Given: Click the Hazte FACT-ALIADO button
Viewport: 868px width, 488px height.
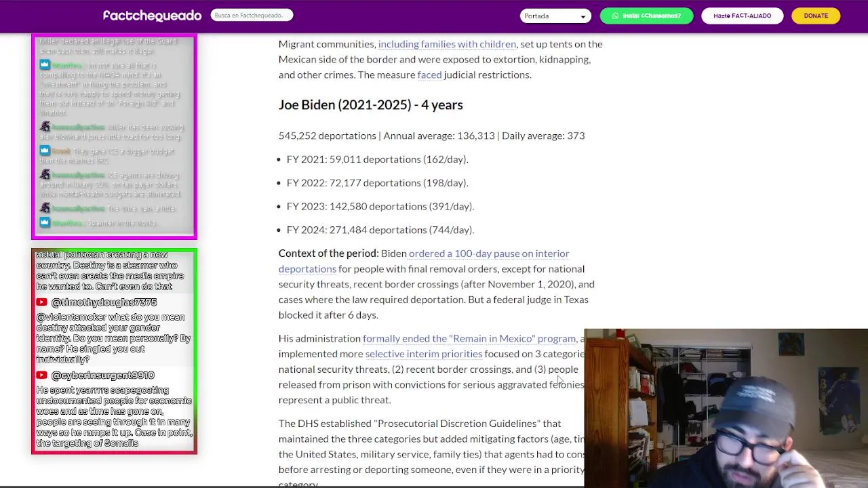Looking at the screenshot, I should [x=742, y=16].
